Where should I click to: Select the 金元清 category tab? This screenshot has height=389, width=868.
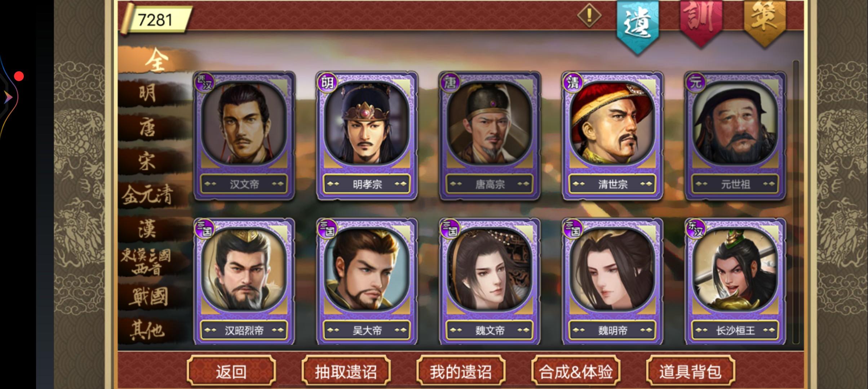pos(148,195)
